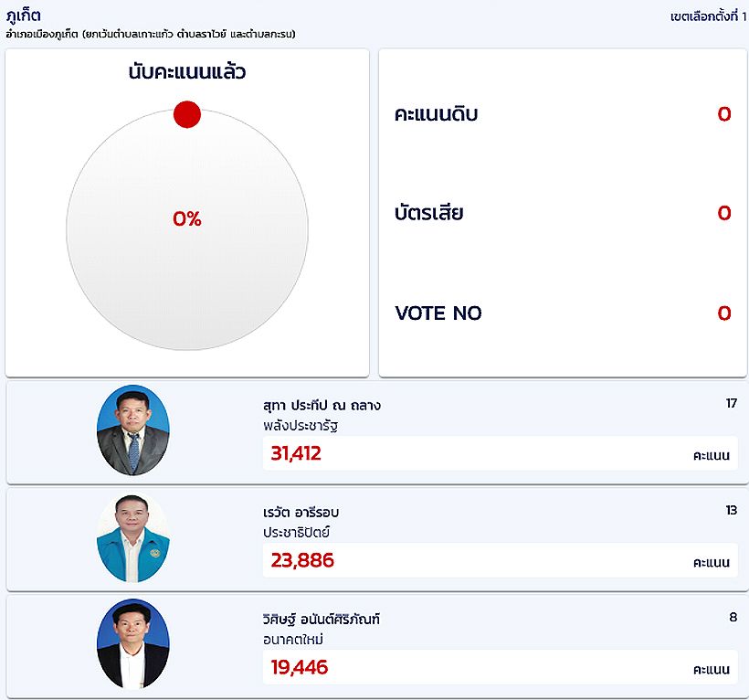Viewport: 749px width, 700px height.
Task: Open candidate name เรวัต อารีรอบ
Action: (x=301, y=513)
